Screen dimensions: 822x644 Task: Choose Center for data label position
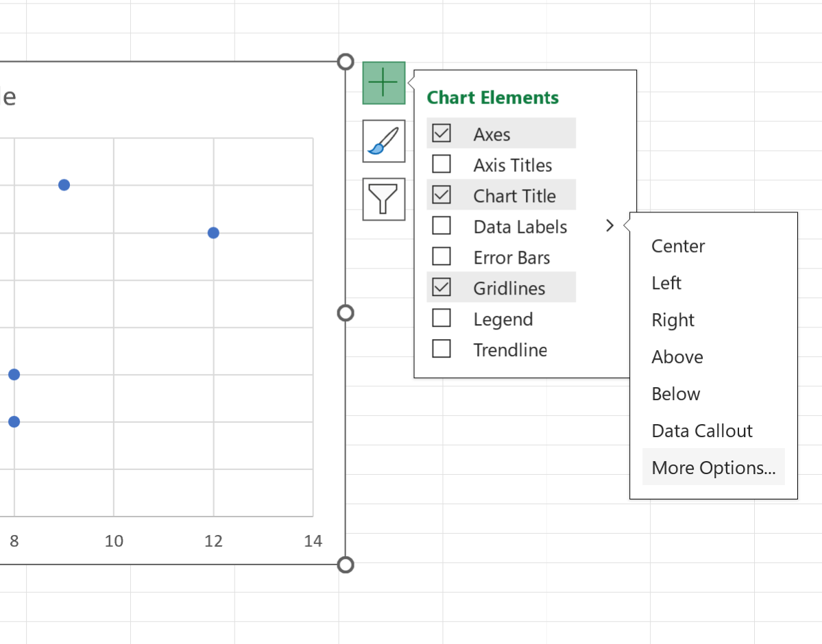(677, 246)
